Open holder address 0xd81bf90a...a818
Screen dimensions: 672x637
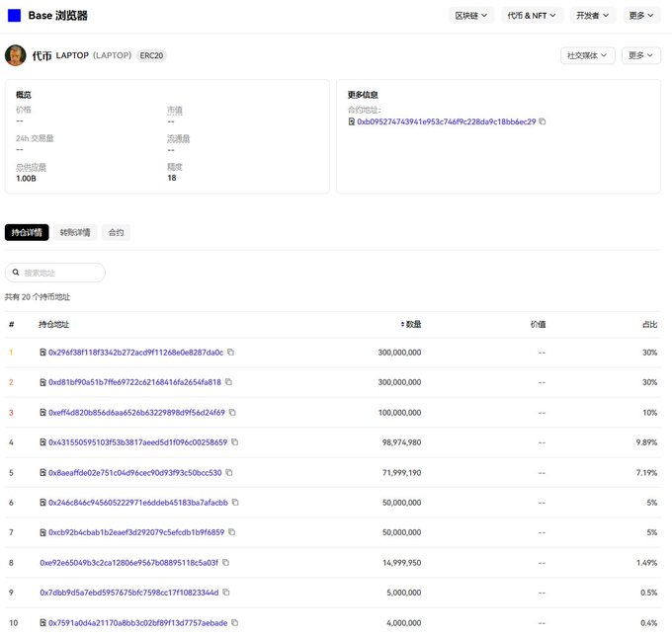[x=134, y=382]
